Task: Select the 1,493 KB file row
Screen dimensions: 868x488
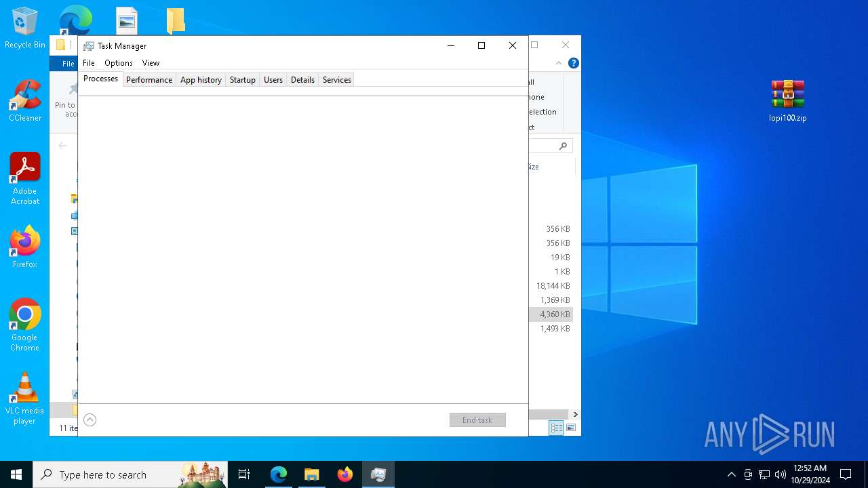Action: [x=551, y=329]
